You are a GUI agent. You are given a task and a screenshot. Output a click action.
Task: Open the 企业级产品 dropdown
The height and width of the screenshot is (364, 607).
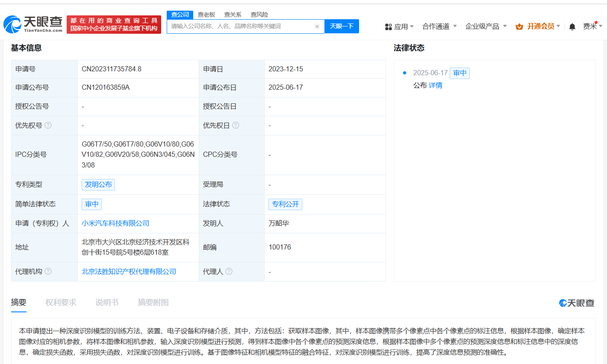coord(486,26)
